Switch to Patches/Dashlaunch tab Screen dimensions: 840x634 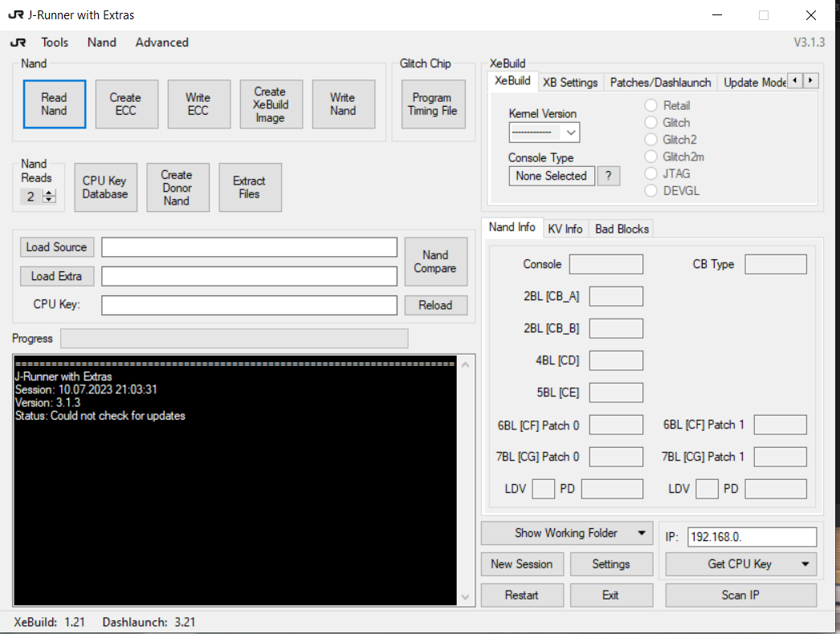click(660, 83)
